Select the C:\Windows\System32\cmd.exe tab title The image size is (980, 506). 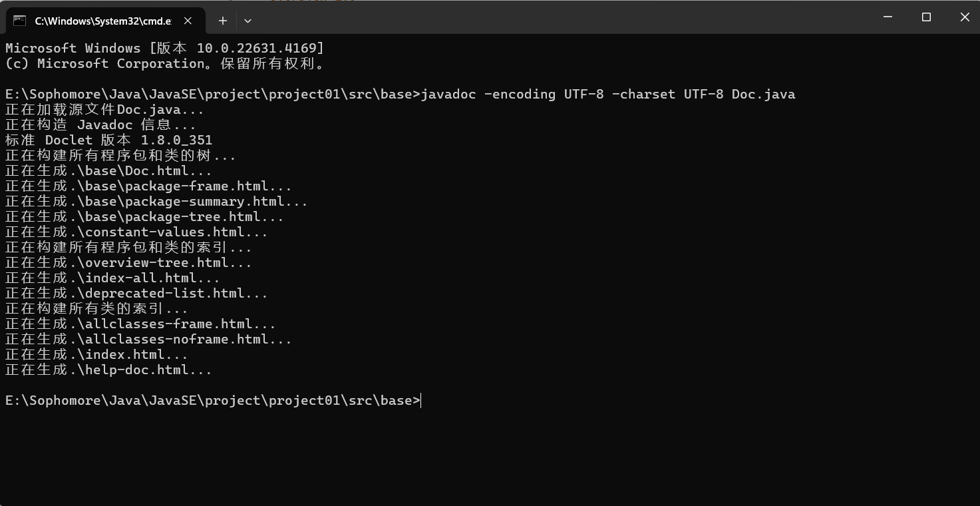[x=103, y=21]
